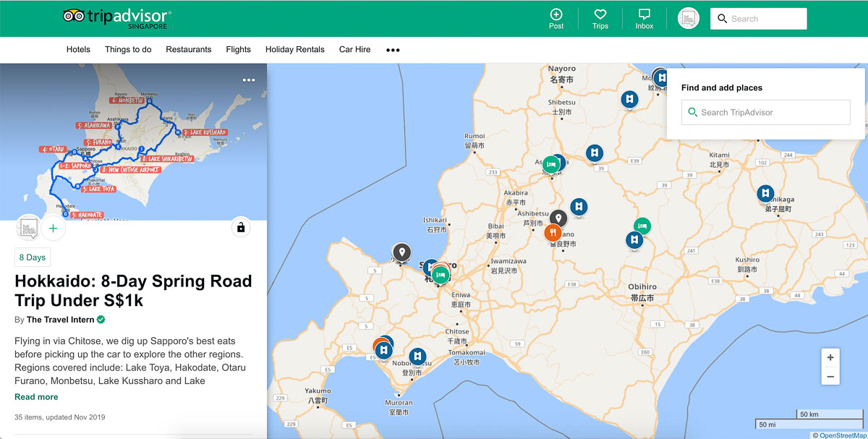
Task: Select the hotel marker near Noboribetsu
Action: pos(416,356)
